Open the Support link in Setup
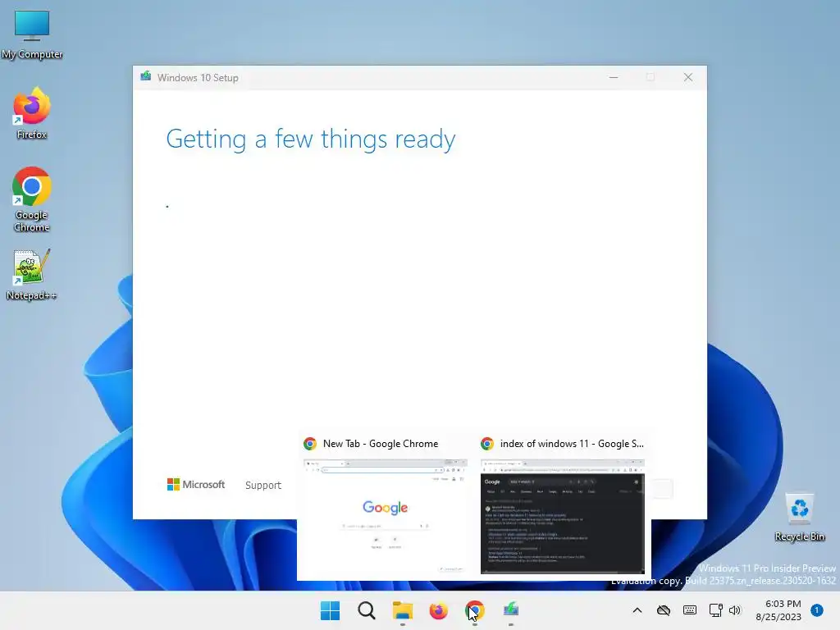 coord(263,485)
